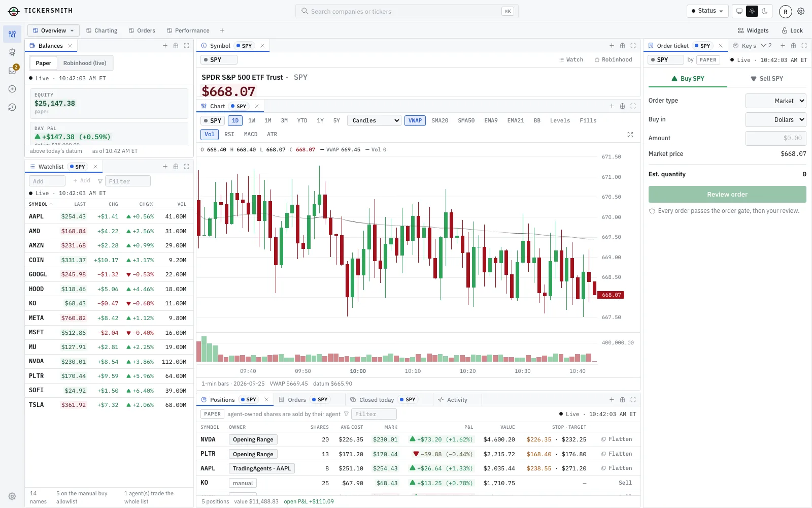This screenshot has width=812, height=508.
Task: Switch to system theme mode
Action: pos(739,11)
